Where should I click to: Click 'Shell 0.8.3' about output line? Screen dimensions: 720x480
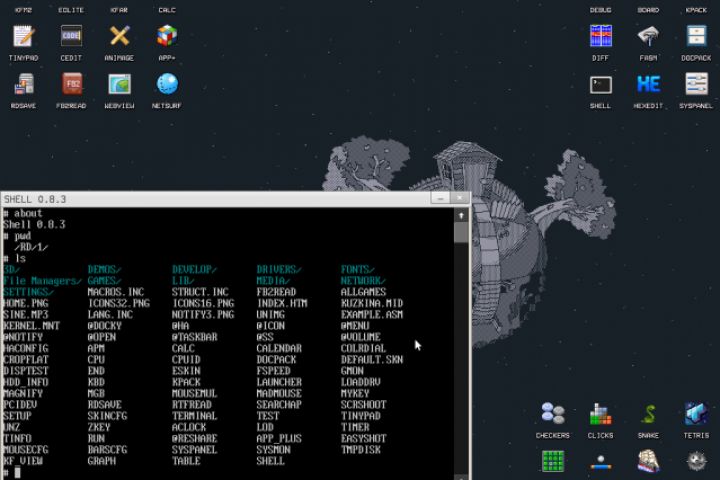coord(34,225)
